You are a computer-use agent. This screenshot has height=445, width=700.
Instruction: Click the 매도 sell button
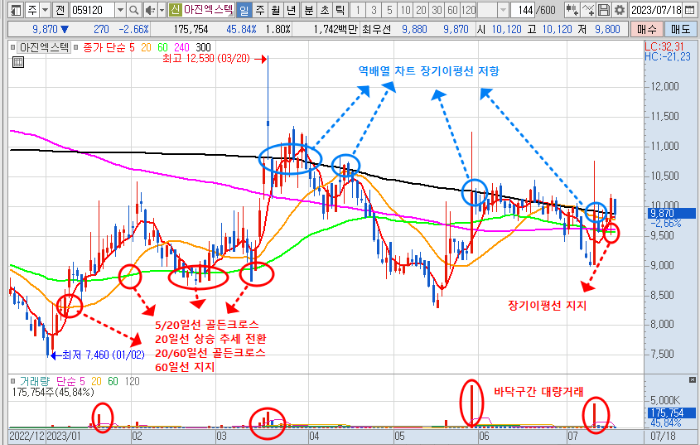(x=680, y=29)
